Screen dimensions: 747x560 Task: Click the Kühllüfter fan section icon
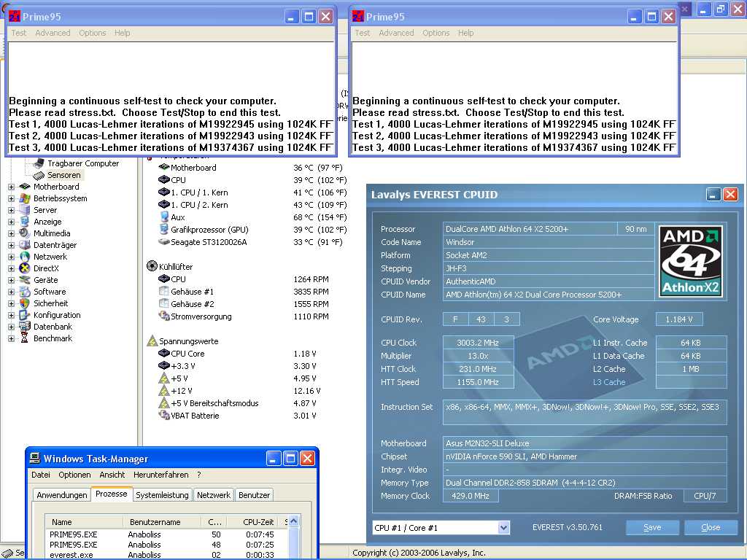[x=152, y=266]
